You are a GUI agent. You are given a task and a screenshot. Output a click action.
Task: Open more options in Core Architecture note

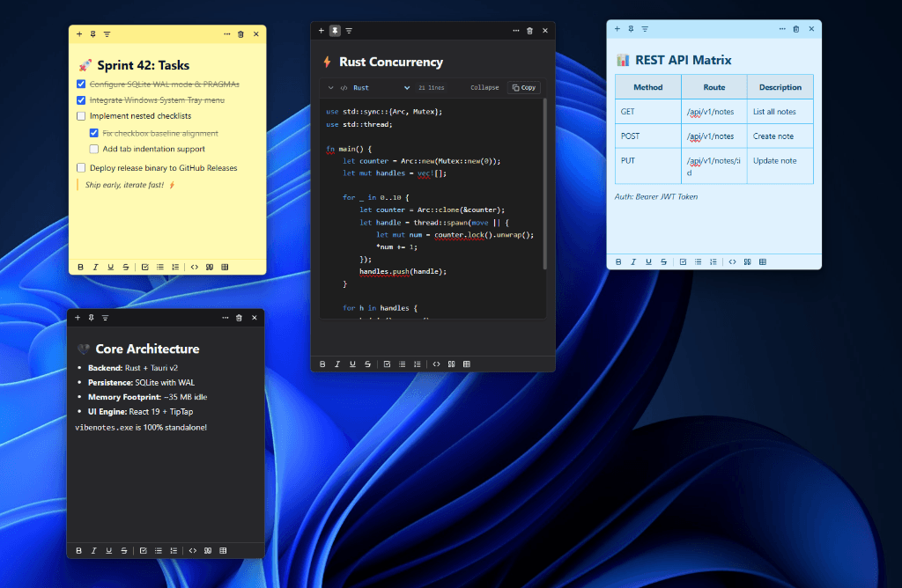225,318
